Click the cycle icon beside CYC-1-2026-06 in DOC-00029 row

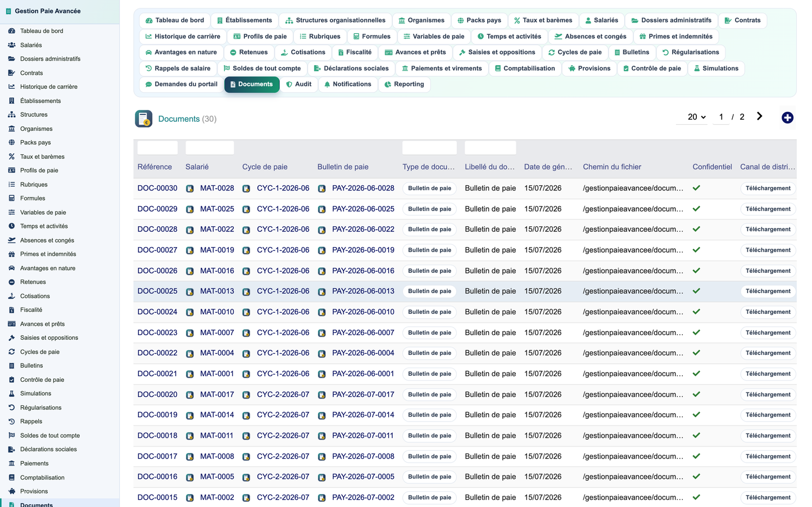(x=246, y=209)
